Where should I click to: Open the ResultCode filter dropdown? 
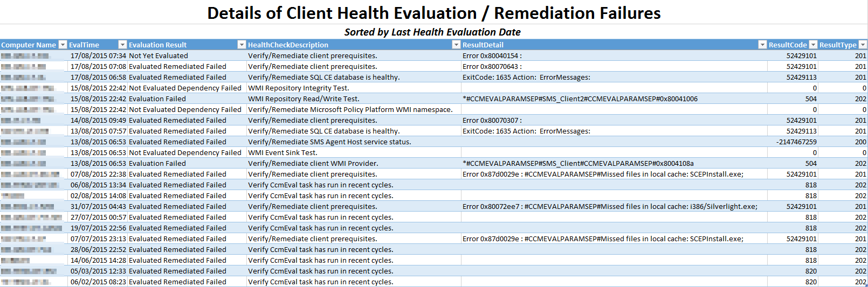click(813, 45)
